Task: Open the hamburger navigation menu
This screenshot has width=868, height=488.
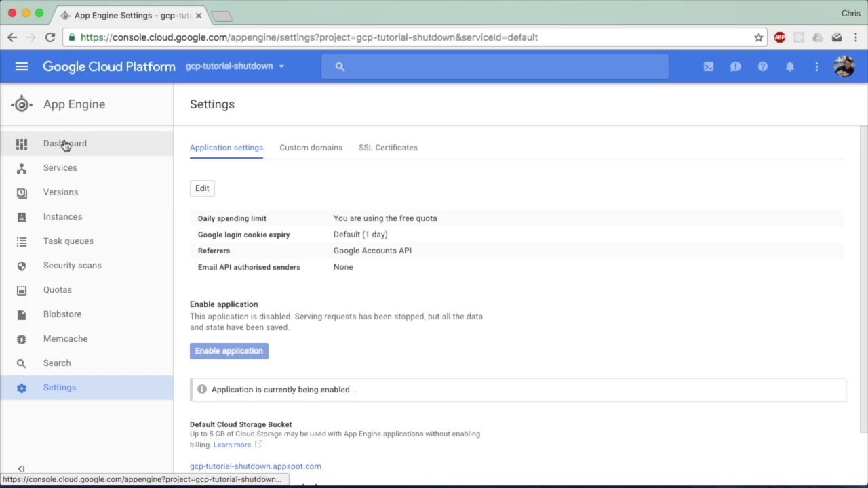Action: tap(22, 66)
